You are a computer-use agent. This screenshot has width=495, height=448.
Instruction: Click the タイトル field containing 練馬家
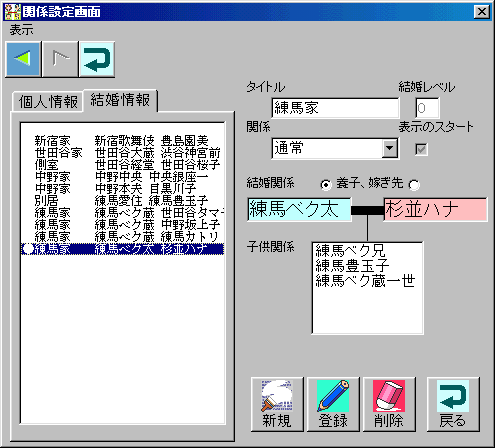coord(335,108)
